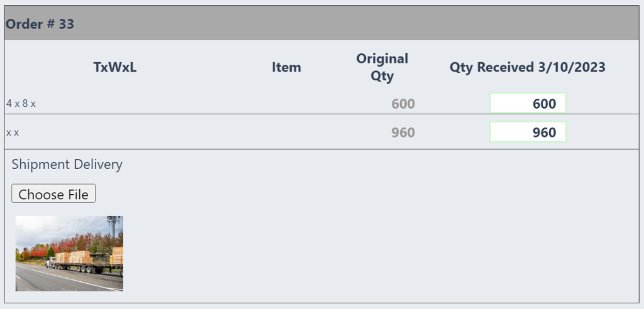The image size is (644, 309).
Task: Click the empty Item cell in the 960 row
Action: (x=286, y=132)
